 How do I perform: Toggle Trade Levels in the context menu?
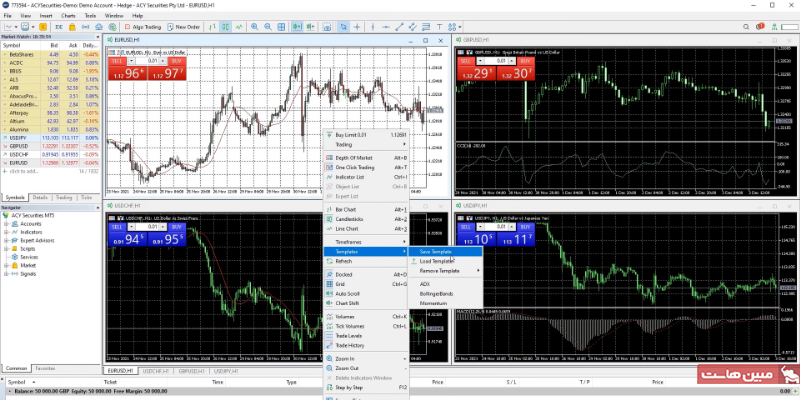pos(366,336)
